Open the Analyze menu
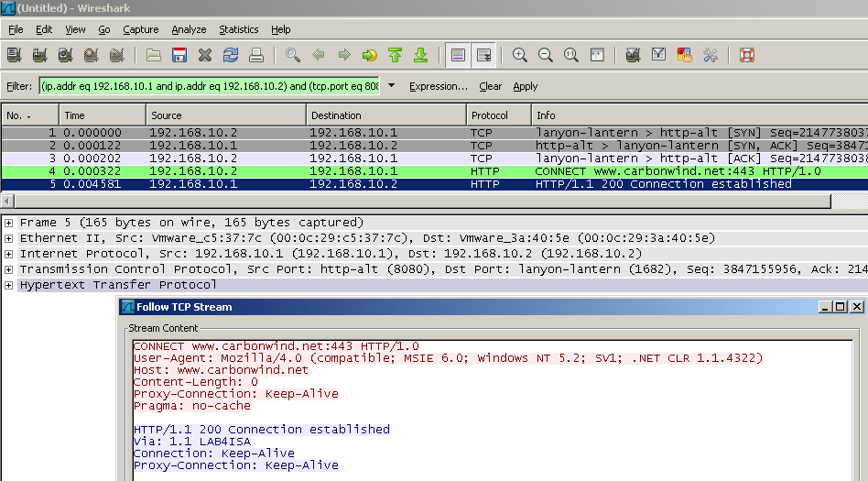 tap(189, 29)
